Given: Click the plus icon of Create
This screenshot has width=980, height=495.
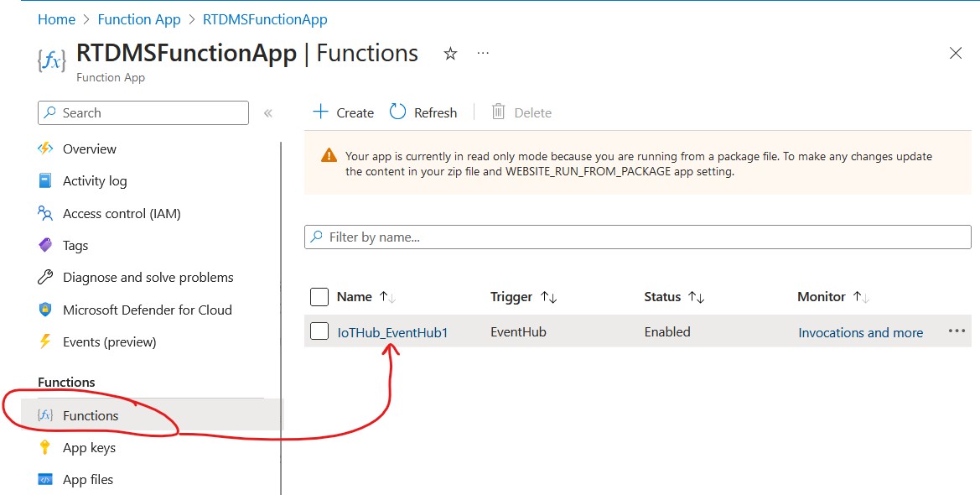Looking at the screenshot, I should pos(320,112).
